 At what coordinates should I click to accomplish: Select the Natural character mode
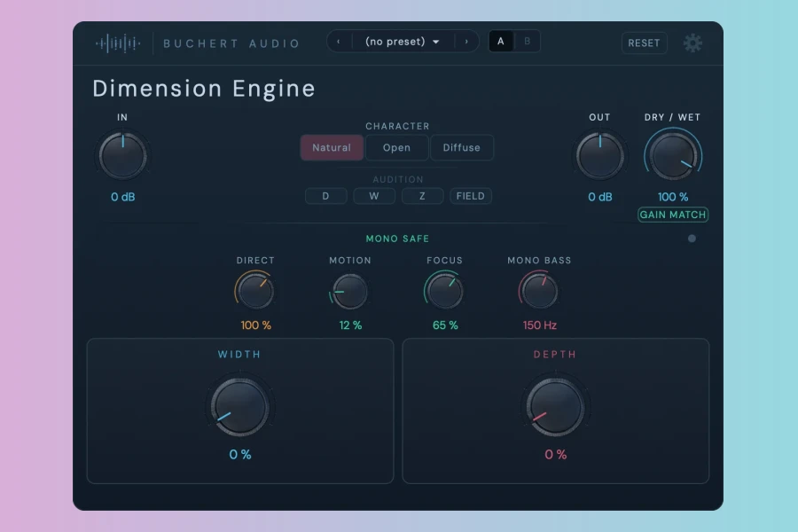pyautogui.click(x=332, y=148)
